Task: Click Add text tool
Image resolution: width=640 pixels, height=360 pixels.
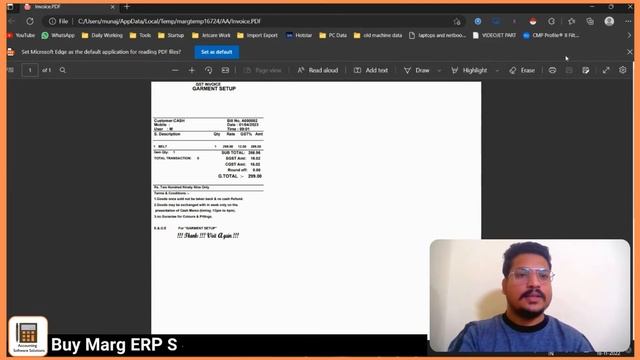Action: click(371, 70)
